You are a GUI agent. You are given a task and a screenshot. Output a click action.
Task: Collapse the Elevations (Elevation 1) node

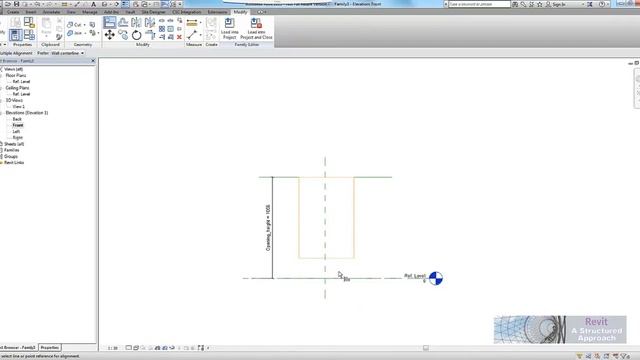(x=2, y=113)
